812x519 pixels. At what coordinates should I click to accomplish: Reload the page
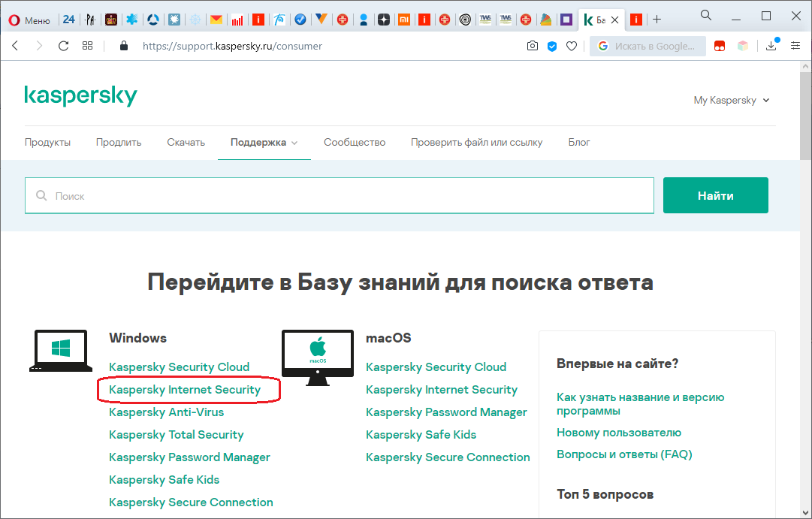[x=63, y=46]
